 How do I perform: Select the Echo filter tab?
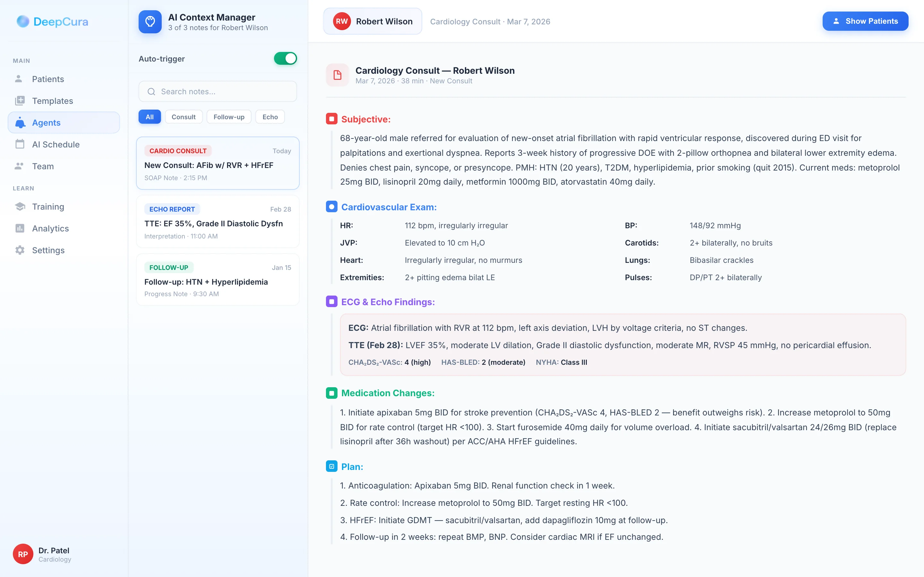270,117
